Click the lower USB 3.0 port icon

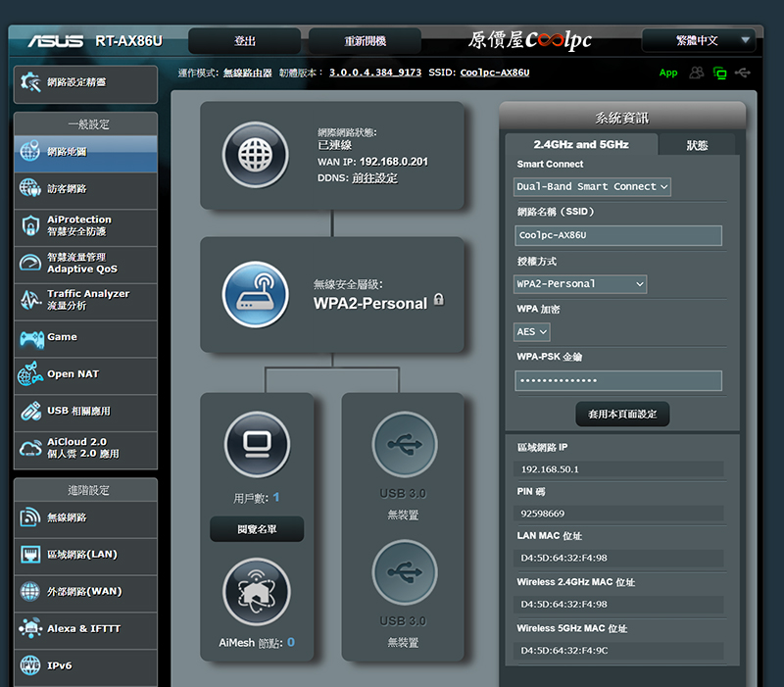405,572
